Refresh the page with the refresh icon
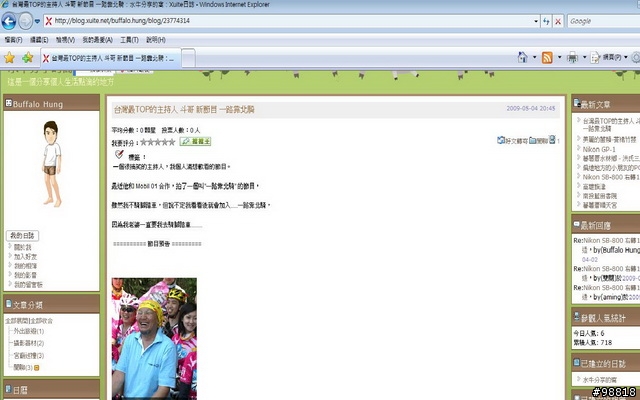640x400 pixels. pyautogui.click(x=546, y=21)
